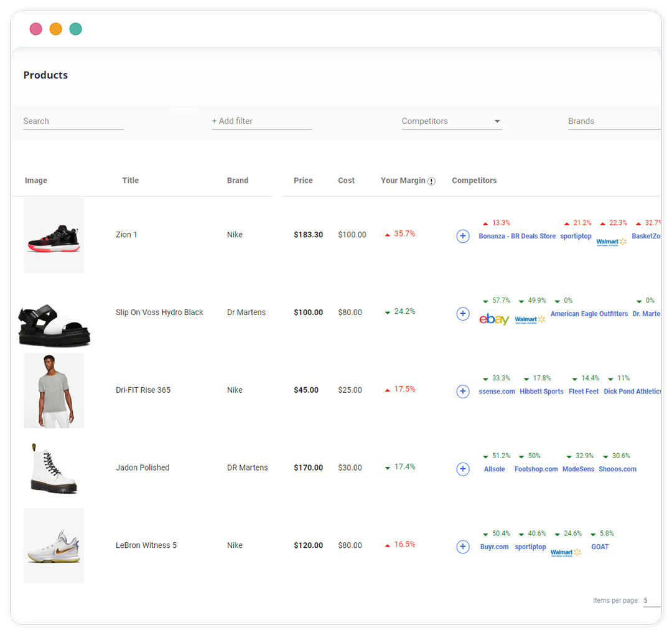
Task: Click plus icon in Dri-FIT Rise 365 row
Action: pos(463,391)
